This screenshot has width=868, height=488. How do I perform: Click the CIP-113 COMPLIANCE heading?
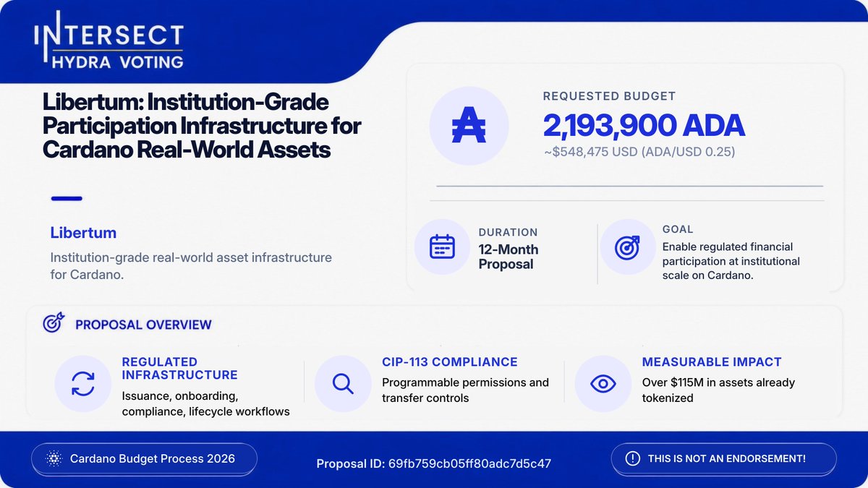tap(450, 362)
